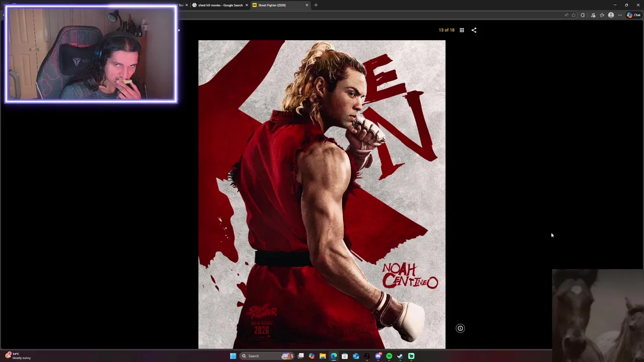
Task: Click the Read aloud icon in address bar
Action: [x=567, y=15]
